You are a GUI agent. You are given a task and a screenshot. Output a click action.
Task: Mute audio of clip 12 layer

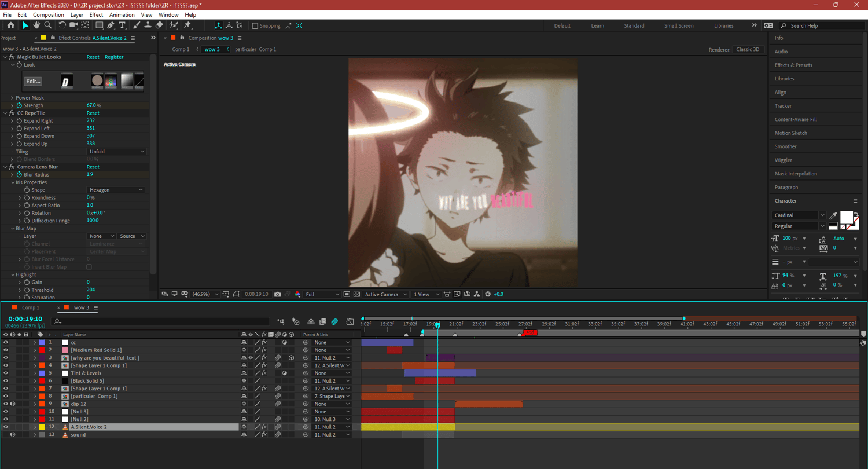(x=13, y=404)
